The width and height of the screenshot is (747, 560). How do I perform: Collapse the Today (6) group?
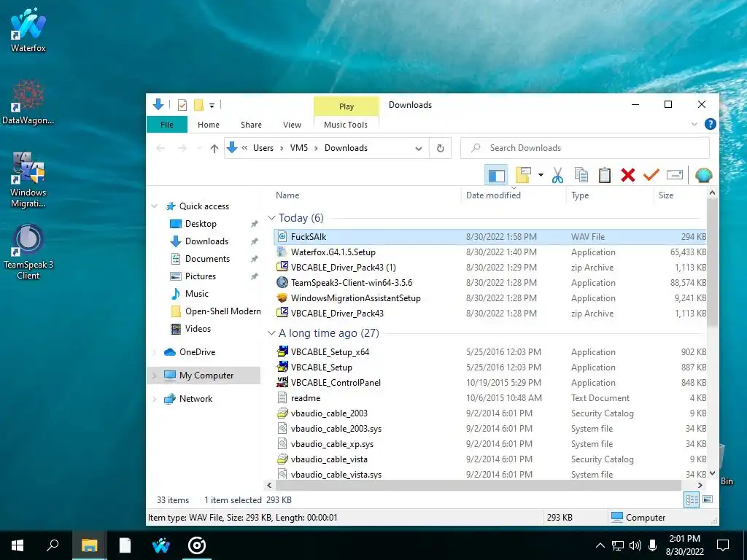[x=271, y=217]
